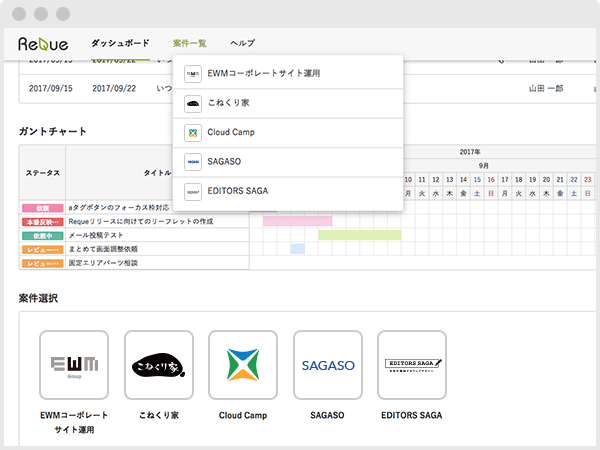Image resolution: width=600 pixels, height=450 pixels.
Task: Click レビュー badge beside まとめて画面調整依頼
Action: [x=42, y=249]
